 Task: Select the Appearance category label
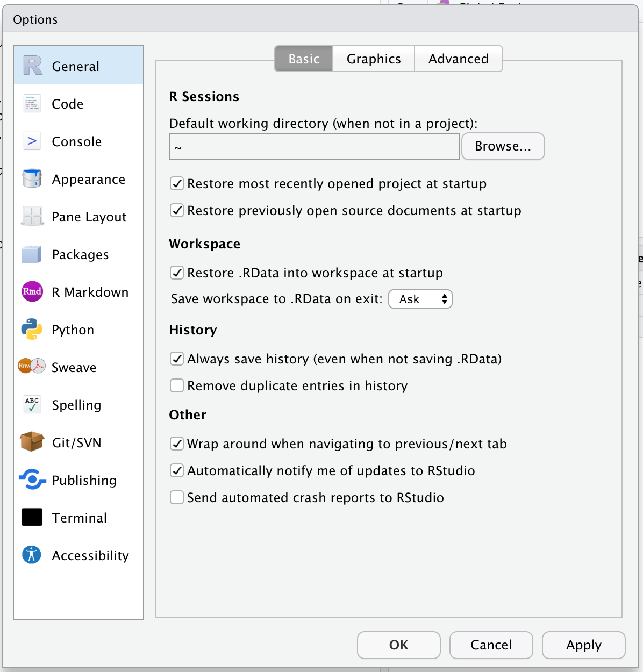[89, 180]
